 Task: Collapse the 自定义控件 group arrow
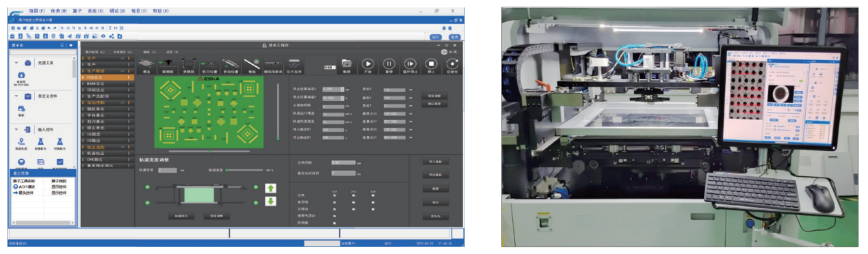(16, 96)
